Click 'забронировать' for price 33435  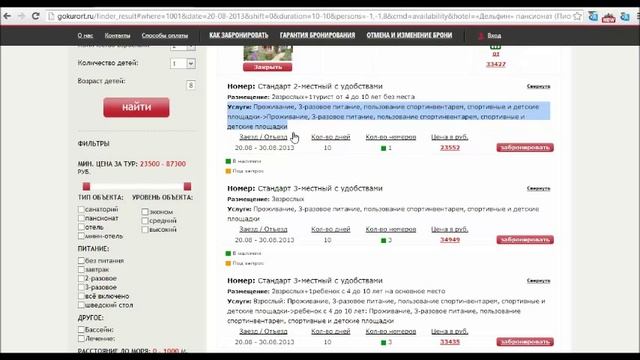coord(525,342)
